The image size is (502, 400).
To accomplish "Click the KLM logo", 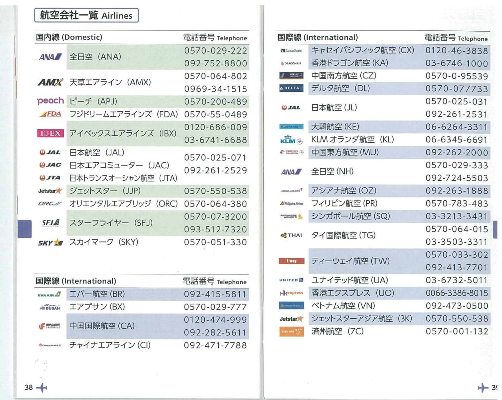I will [x=291, y=140].
